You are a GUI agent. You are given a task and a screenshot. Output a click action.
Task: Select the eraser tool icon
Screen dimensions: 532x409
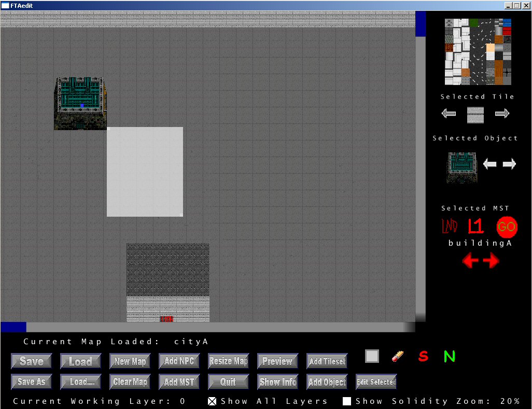(398, 357)
